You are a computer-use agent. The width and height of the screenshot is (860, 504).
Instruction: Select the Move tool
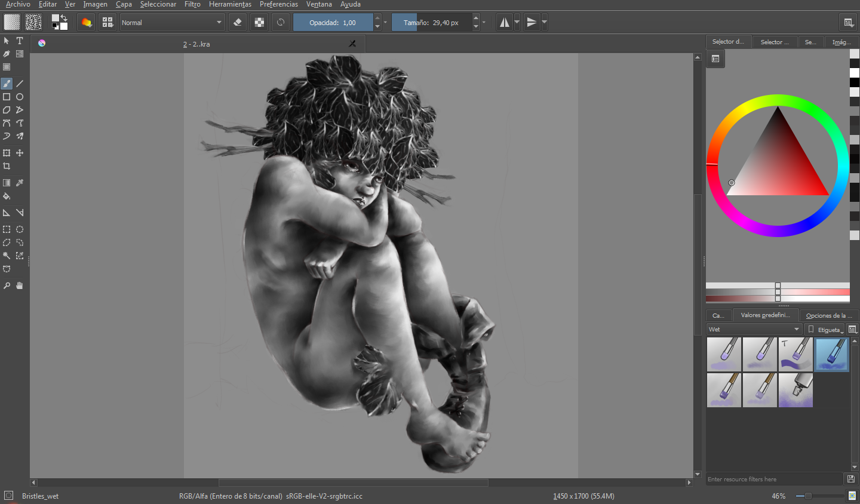coord(20,153)
